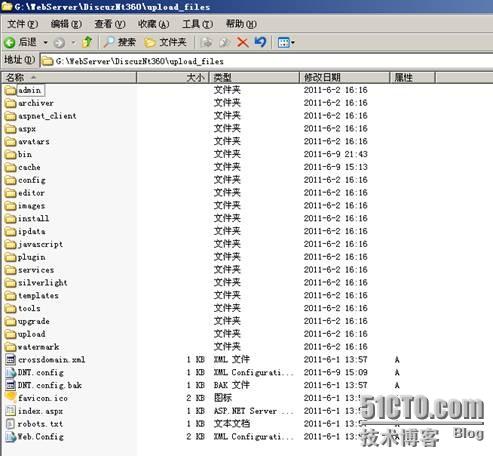Image resolution: width=493 pixels, height=456 pixels.
Task: Select the favicon.ico file icon
Action: point(11,398)
